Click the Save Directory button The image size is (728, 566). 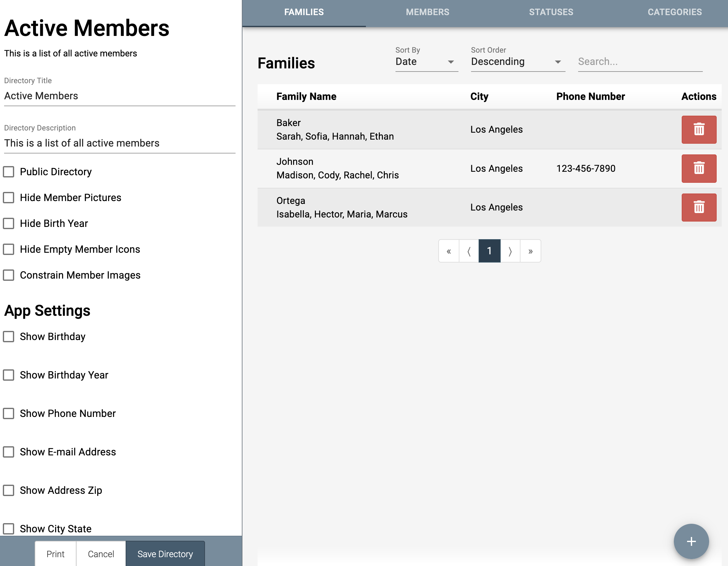165,554
